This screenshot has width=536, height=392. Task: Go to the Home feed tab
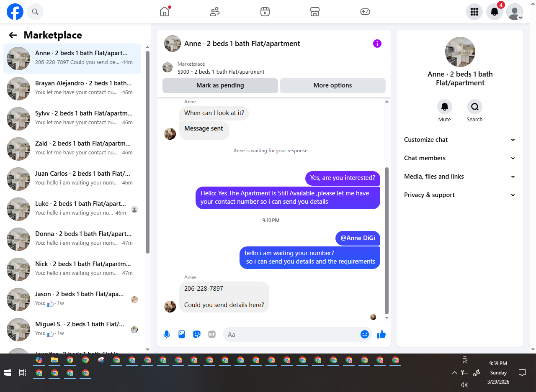165,12
